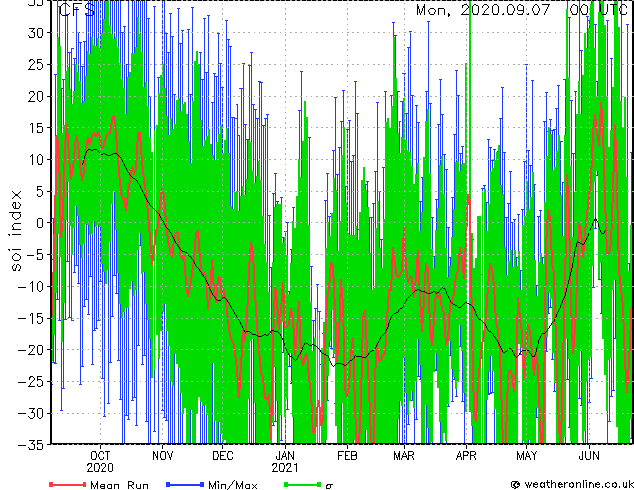This screenshot has width=634, height=490.
Task: Click the NOV x-axis label
Action: tap(163, 456)
